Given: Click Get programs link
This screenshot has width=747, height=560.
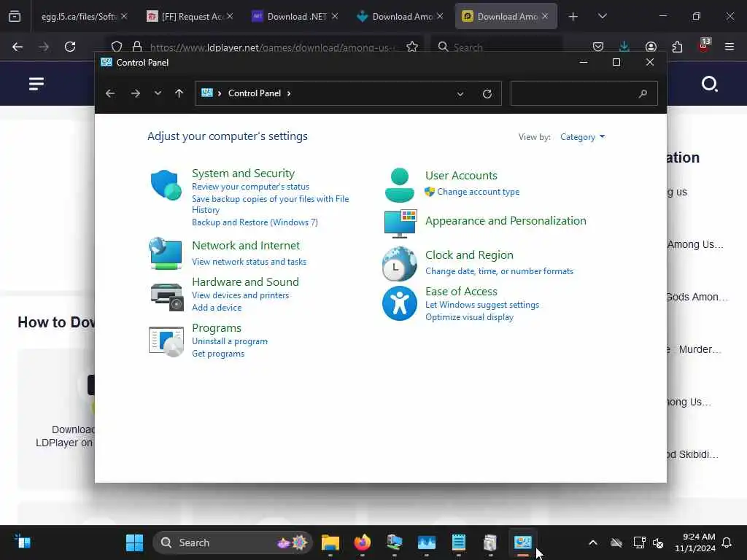Looking at the screenshot, I should click(218, 354).
